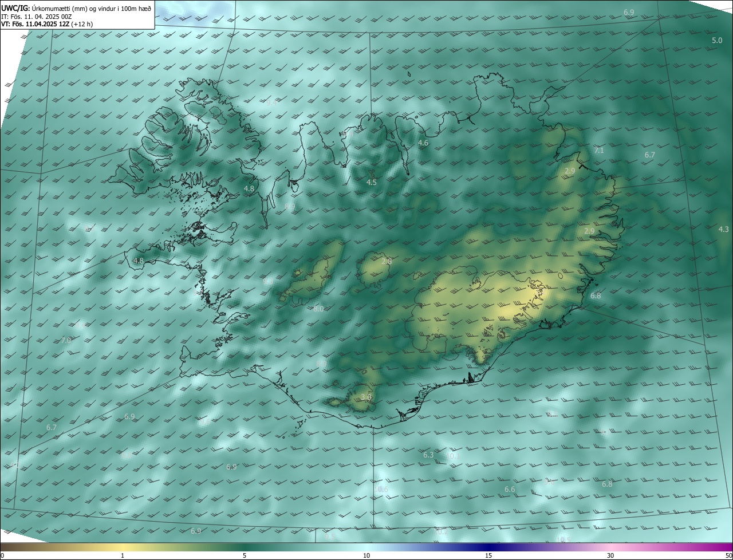Viewport: 733px width, 560px height.
Task: Pick the yellow segment of the color bar
Action: [123, 547]
